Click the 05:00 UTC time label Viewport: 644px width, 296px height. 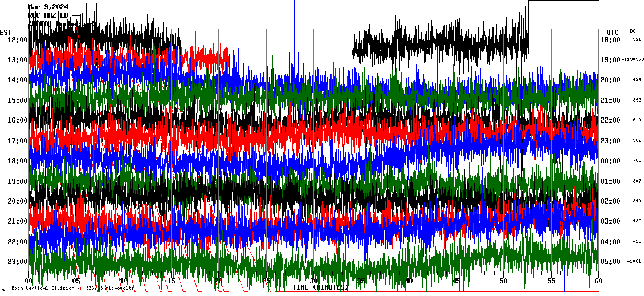[x=610, y=262]
